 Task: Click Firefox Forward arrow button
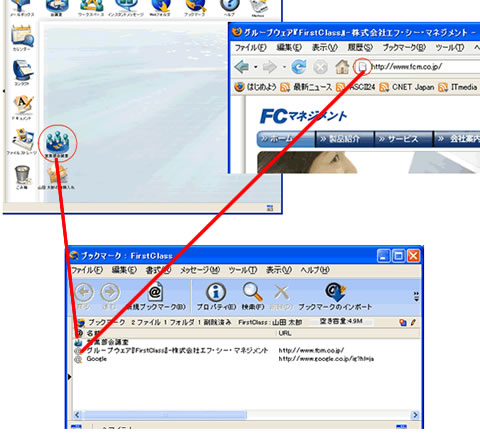(x=270, y=67)
